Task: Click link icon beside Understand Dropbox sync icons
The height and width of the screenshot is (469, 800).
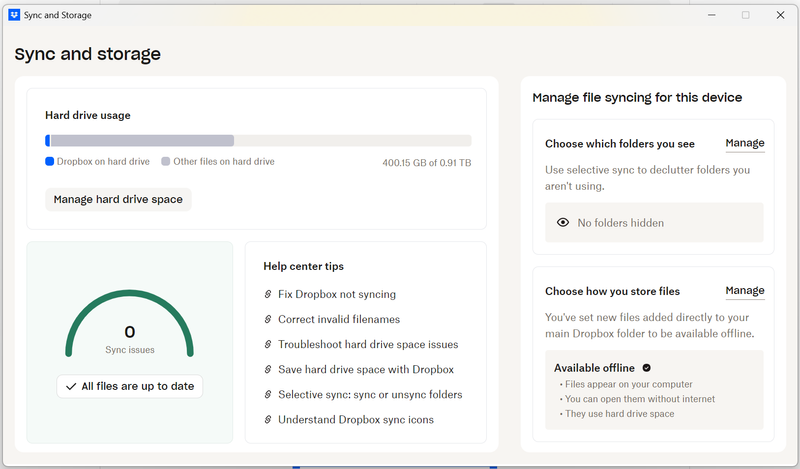Action: (268, 420)
